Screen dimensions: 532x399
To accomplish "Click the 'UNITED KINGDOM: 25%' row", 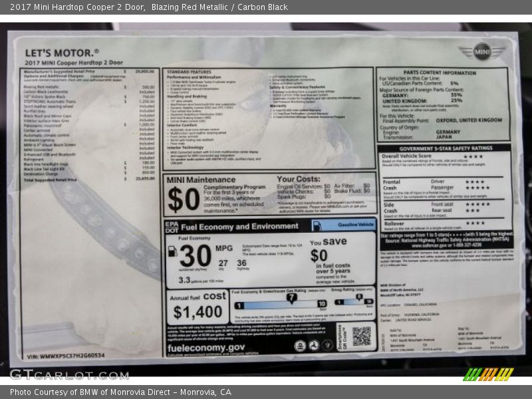I will tap(422, 101).
